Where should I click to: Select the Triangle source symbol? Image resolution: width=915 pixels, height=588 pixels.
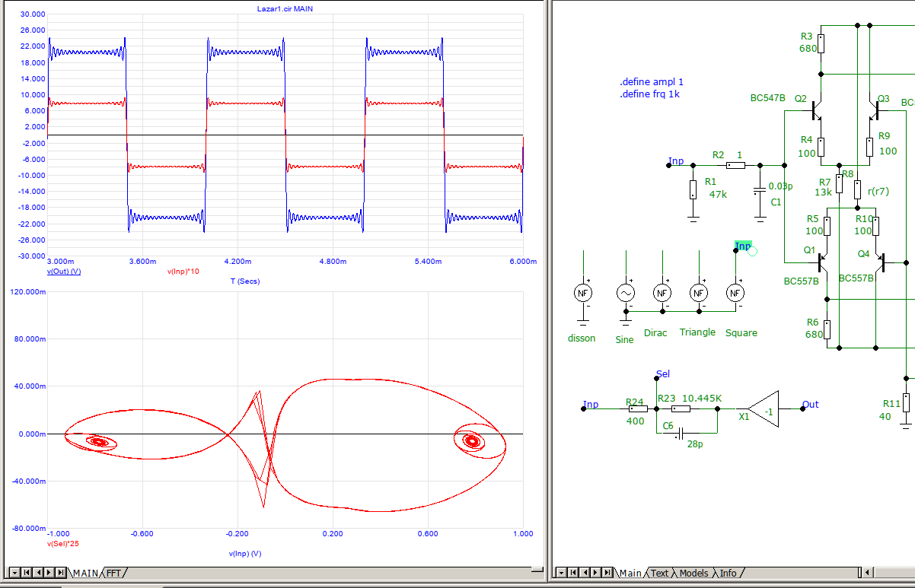699,293
